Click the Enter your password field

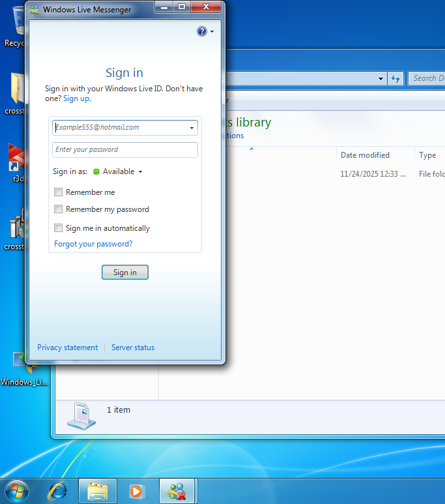[125, 150]
